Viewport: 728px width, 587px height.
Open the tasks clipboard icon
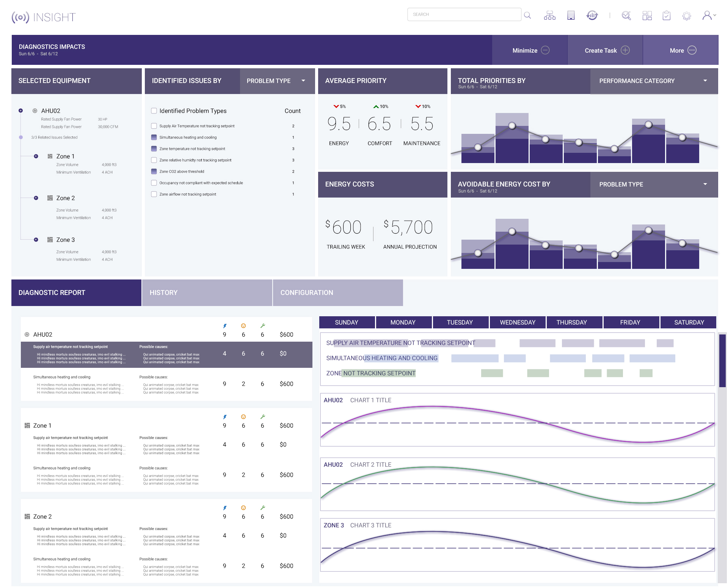click(x=666, y=16)
